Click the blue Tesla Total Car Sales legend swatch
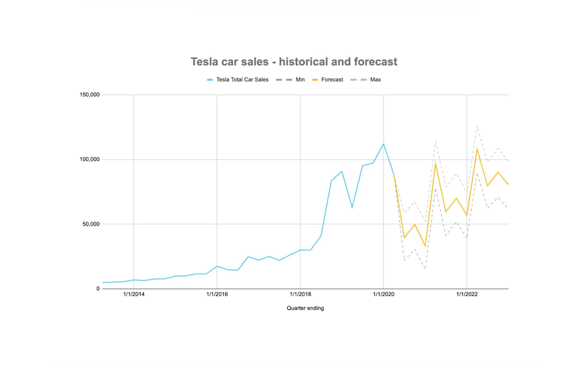 coord(210,80)
